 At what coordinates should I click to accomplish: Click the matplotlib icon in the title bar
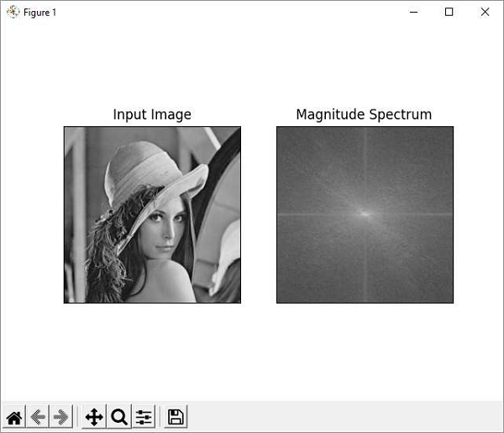click(x=13, y=12)
